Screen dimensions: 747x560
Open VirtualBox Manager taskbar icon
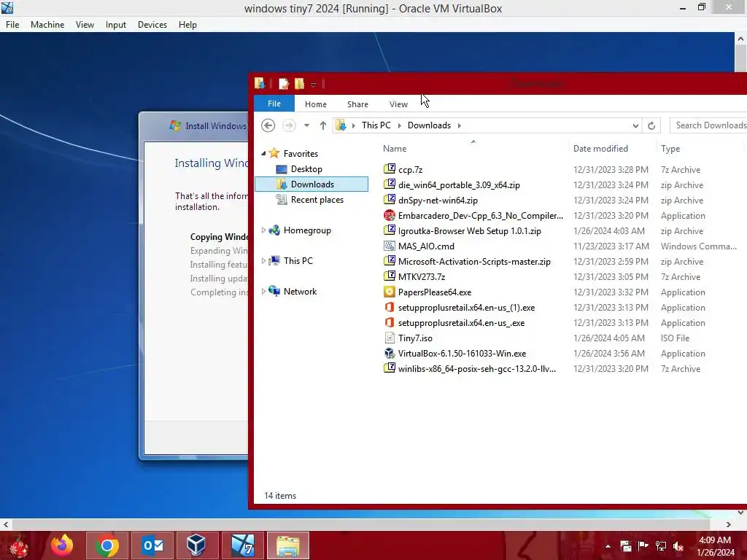click(x=196, y=545)
